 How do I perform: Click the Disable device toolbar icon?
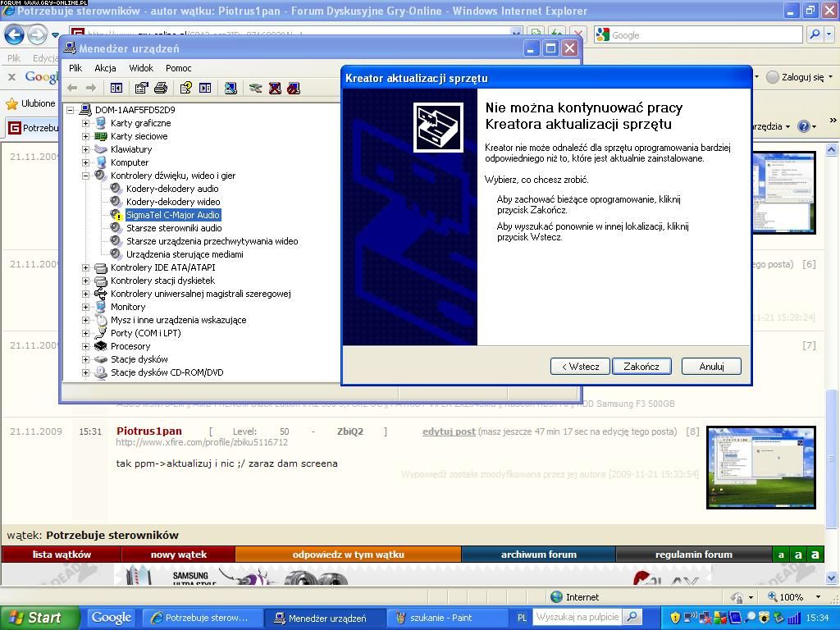[294, 88]
